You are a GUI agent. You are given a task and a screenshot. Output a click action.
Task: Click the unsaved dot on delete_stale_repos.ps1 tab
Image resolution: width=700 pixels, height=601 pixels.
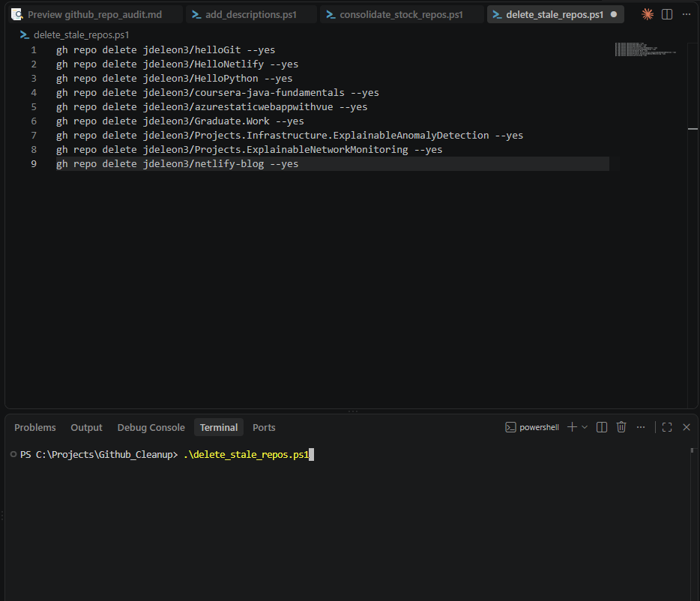point(614,15)
